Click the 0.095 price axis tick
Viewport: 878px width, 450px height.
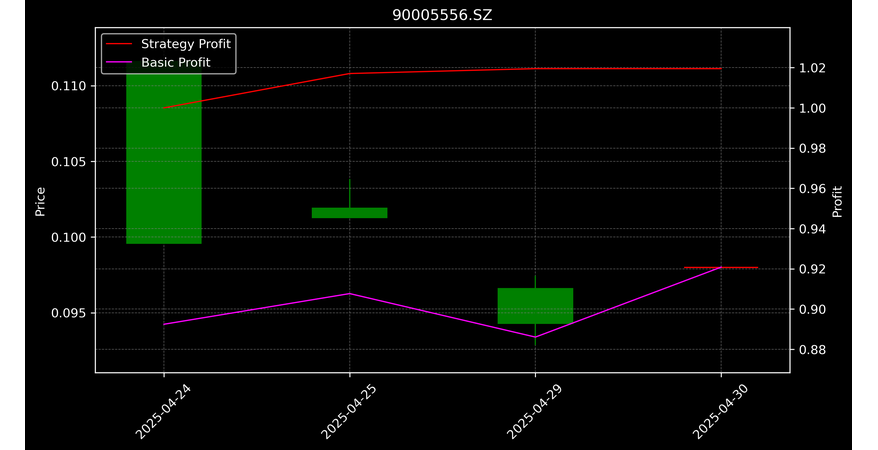click(69, 313)
